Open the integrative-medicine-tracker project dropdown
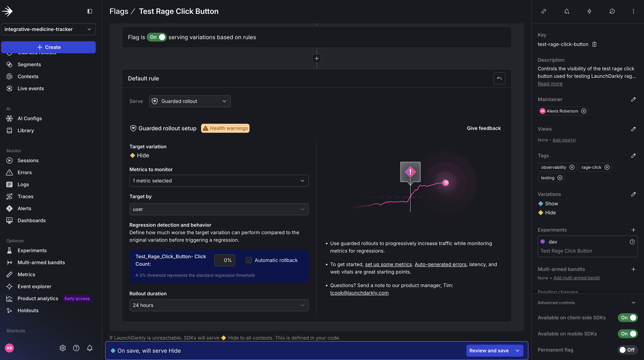This screenshot has width=644, height=360. coord(48,29)
